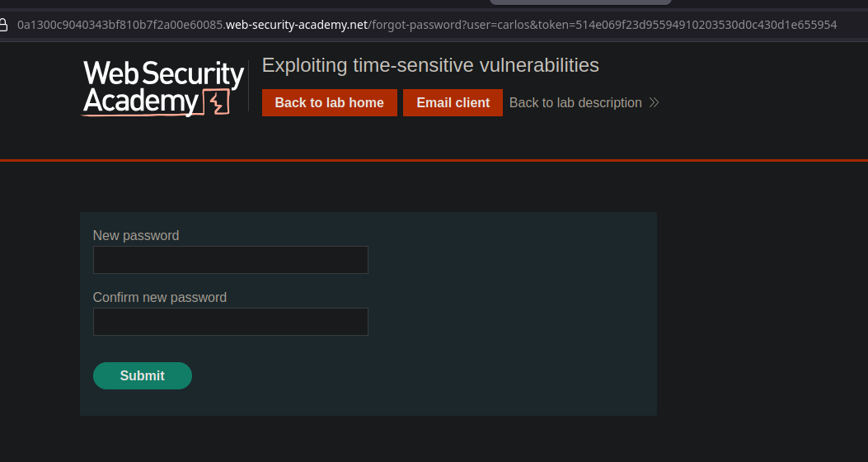Submit the new password form
Viewport: 868px width, 462px height.
(x=143, y=375)
